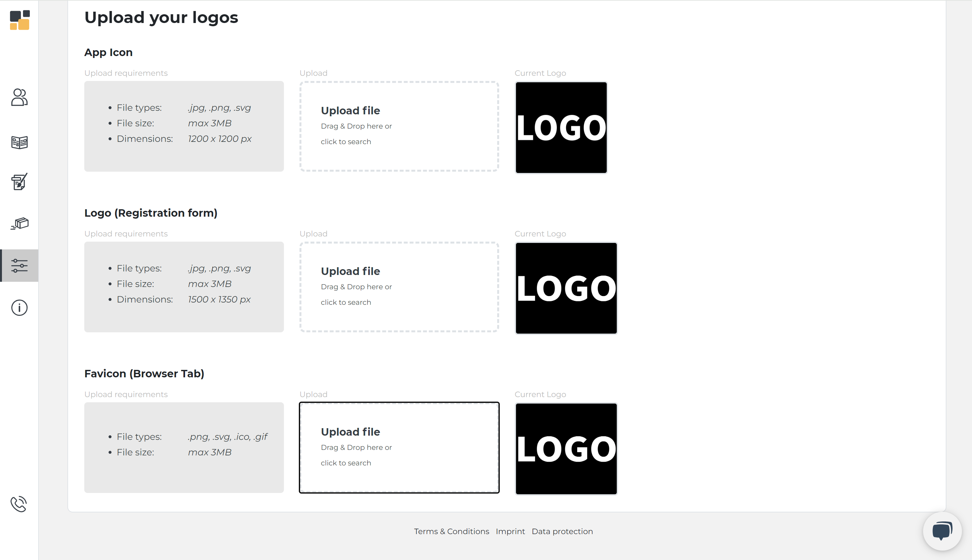The image size is (972, 560).
Task: Click the app logo in the sidebar
Action: (20, 20)
